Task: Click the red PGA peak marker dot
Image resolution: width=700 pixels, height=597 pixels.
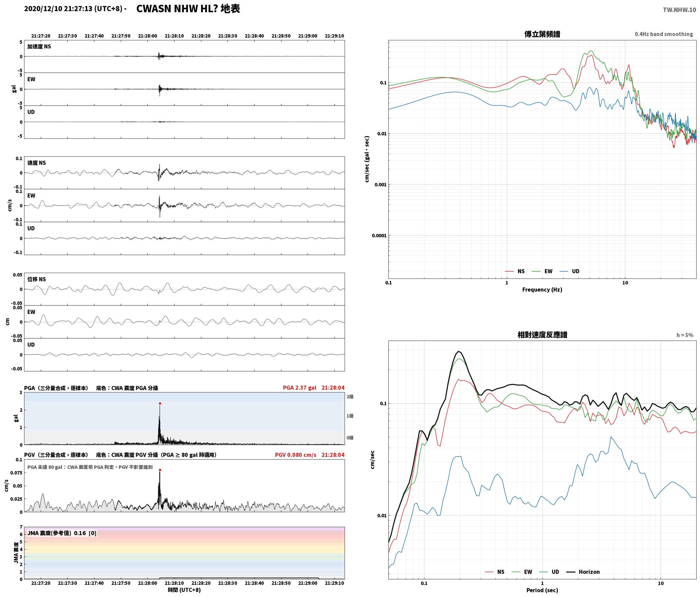Action: coord(160,404)
